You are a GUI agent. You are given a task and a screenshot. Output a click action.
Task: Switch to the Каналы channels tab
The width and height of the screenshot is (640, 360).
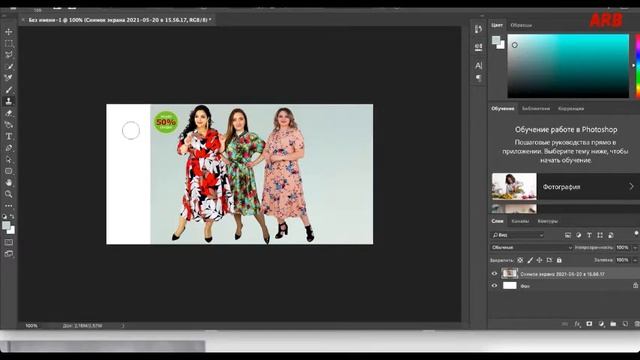tap(520, 221)
